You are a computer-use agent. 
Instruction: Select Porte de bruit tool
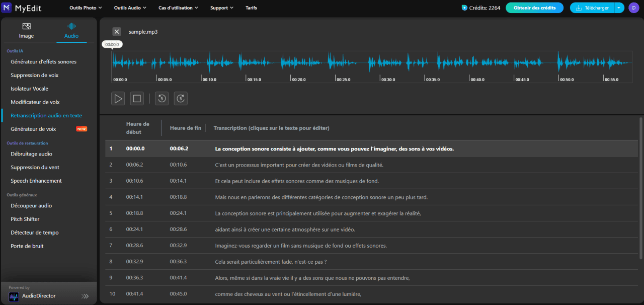click(x=27, y=246)
